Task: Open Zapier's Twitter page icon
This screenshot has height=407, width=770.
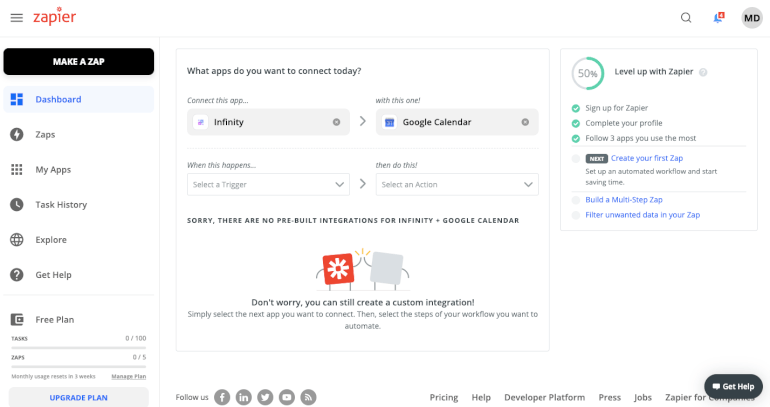Action: [265, 397]
